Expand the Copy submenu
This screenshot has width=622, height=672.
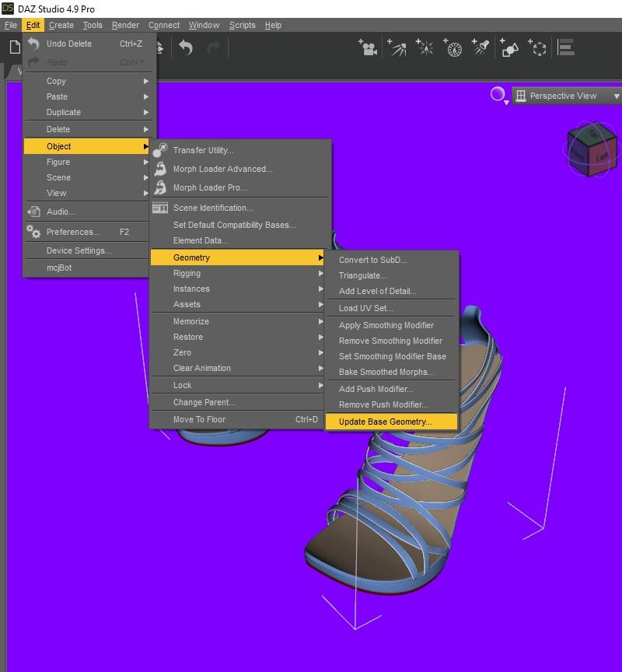coord(88,81)
